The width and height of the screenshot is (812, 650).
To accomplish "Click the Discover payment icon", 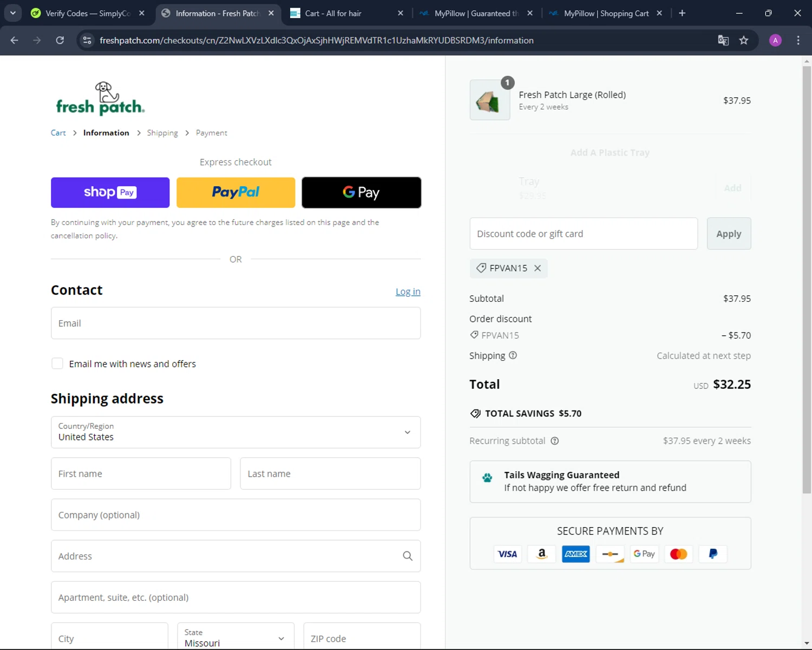I will (x=610, y=554).
